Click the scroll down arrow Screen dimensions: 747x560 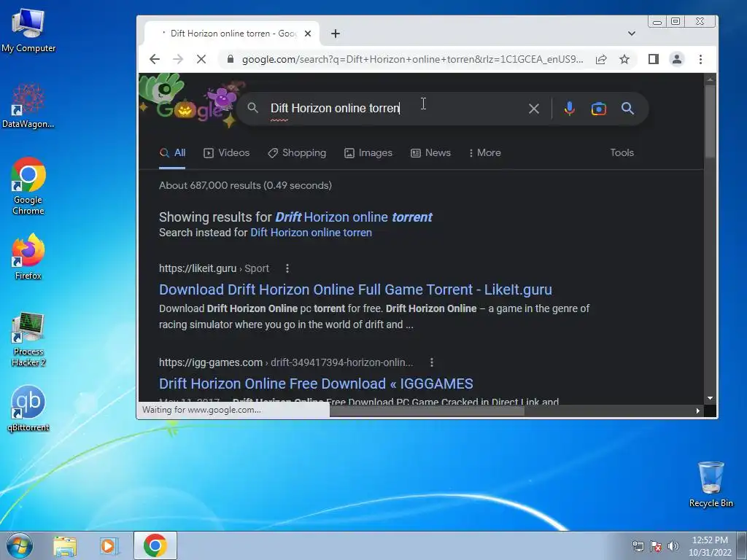[710, 398]
